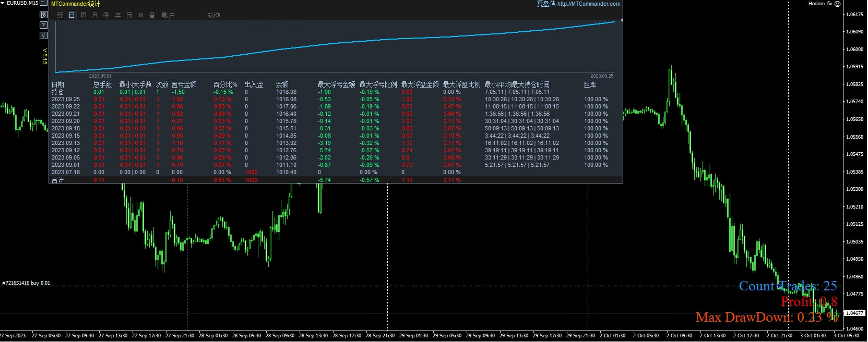
Task: Click the current price 1.04677 marker on price axis
Action: (854, 313)
